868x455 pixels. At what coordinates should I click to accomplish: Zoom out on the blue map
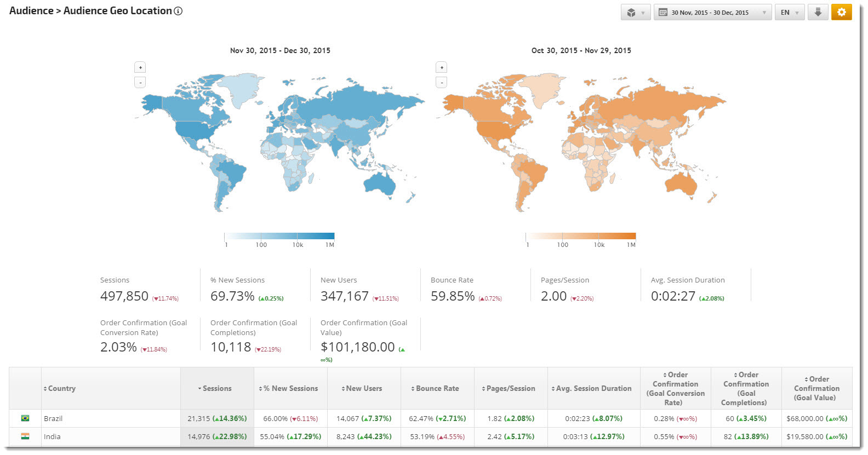(x=140, y=82)
